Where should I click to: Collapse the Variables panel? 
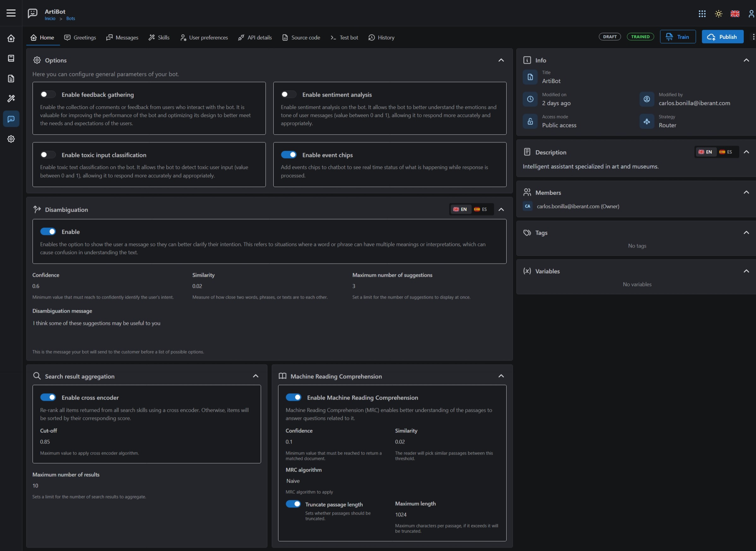coord(746,271)
